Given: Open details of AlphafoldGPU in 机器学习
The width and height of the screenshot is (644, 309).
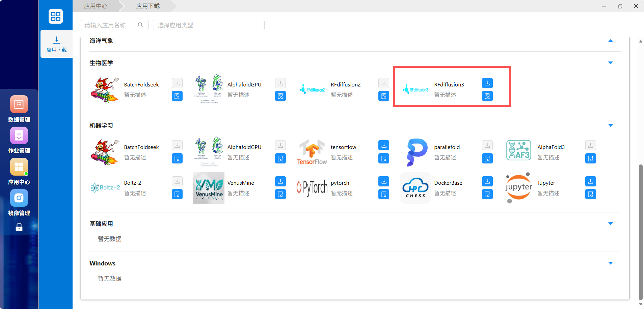Looking at the screenshot, I should [x=280, y=159].
